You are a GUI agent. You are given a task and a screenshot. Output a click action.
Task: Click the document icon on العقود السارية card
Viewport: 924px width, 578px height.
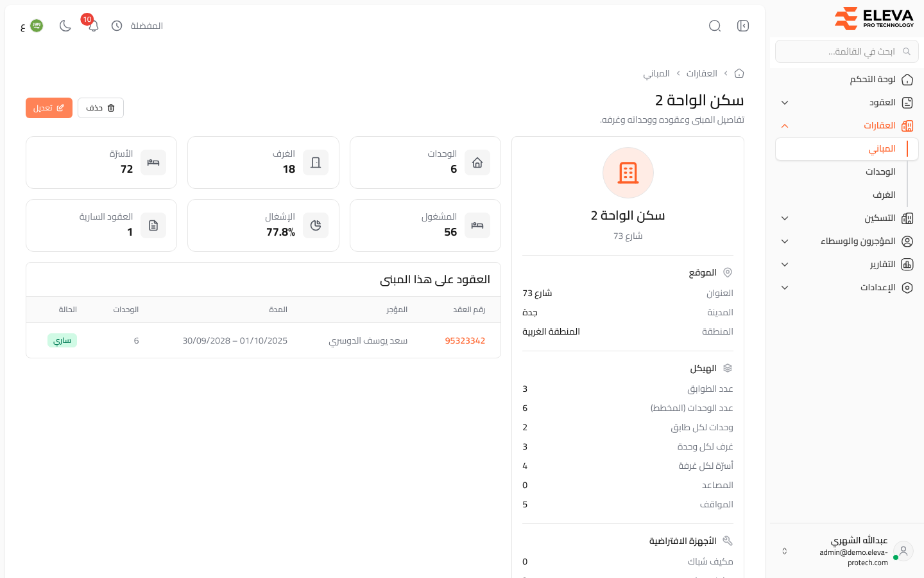click(x=153, y=225)
